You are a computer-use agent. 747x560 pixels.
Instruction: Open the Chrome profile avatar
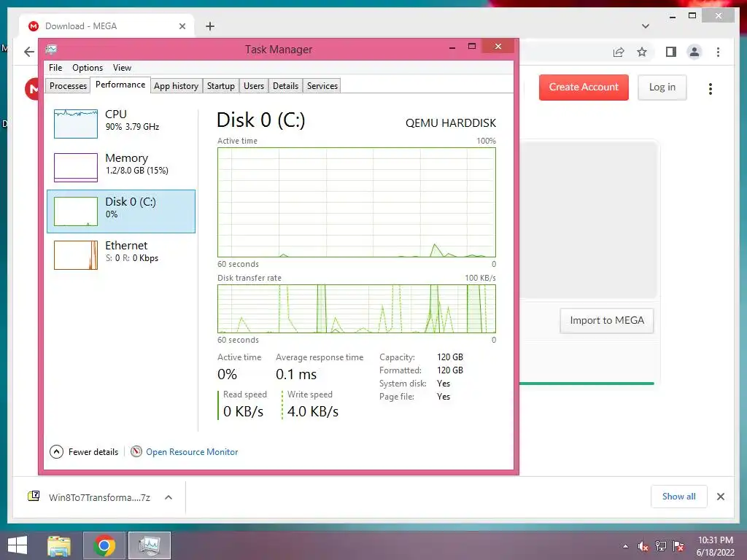(694, 52)
